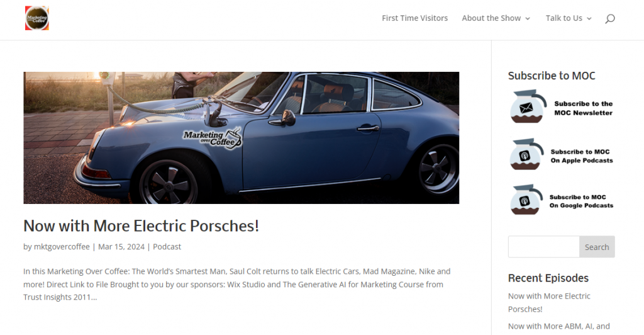
Task: Click the Marketing Over Coffee site logo
Action: tap(37, 18)
